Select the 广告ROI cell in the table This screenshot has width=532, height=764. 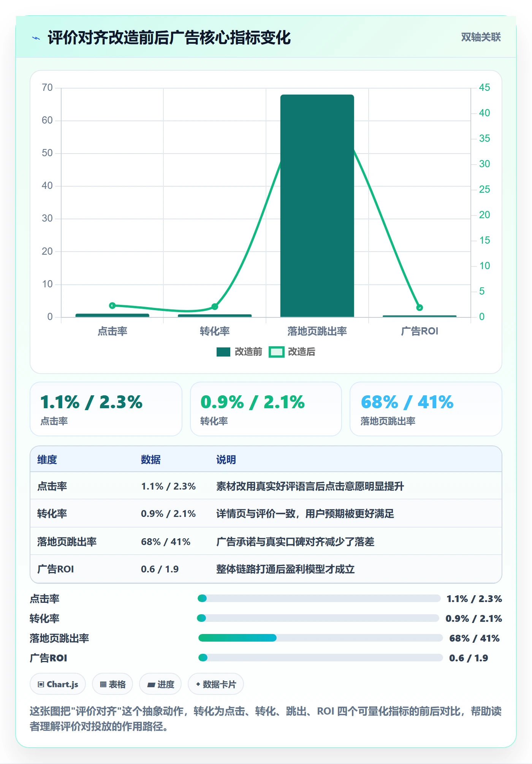(x=55, y=569)
